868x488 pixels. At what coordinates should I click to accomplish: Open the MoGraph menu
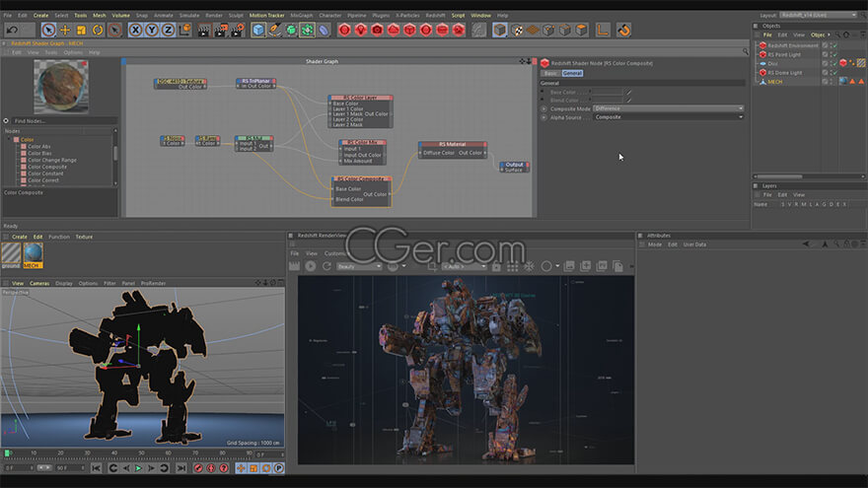tap(302, 16)
